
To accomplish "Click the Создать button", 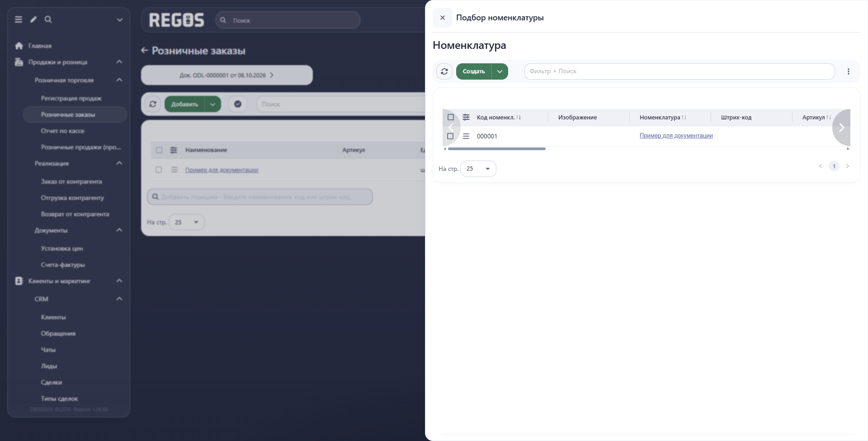I will [x=474, y=71].
